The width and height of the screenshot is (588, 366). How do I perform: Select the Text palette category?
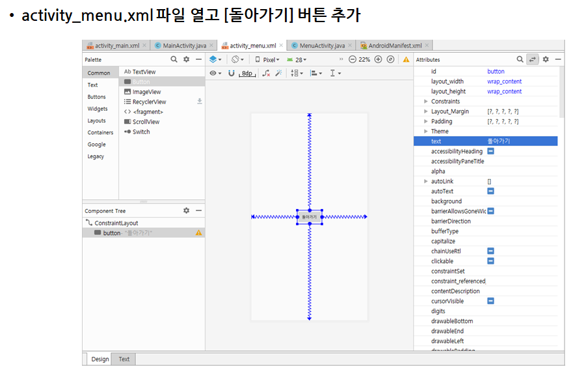[x=92, y=85]
